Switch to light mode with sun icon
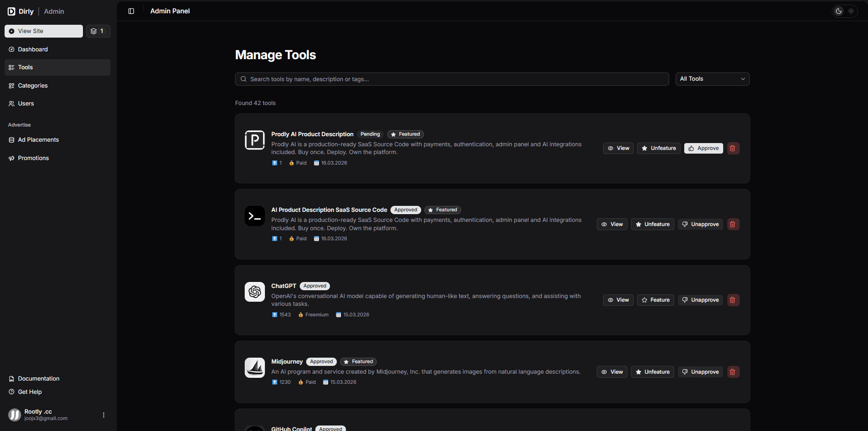The width and height of the screenshot is (868, 431). tap(851, 11)
